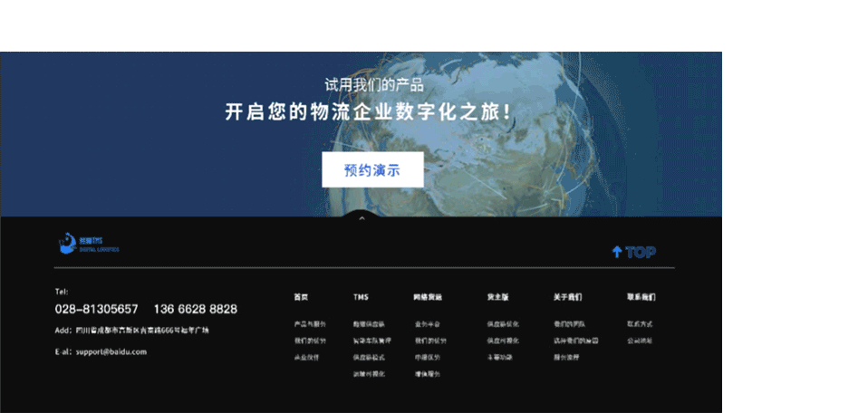The image size is (868, 413).
Task: Click the 开启您的物流企业数字化之旅 headline
Action: point(368,112)
